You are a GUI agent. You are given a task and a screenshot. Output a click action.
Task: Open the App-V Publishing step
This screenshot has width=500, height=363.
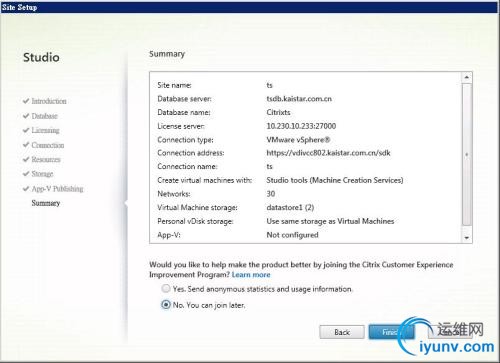click(x=57, y=189)
